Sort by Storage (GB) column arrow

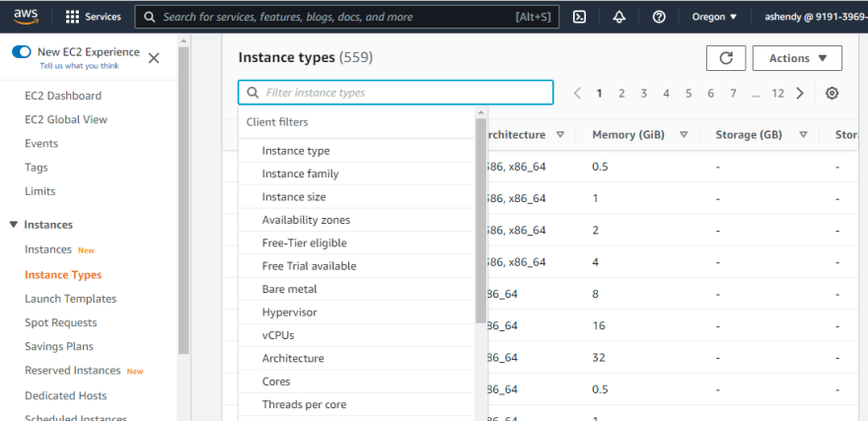tap(803, 134)
